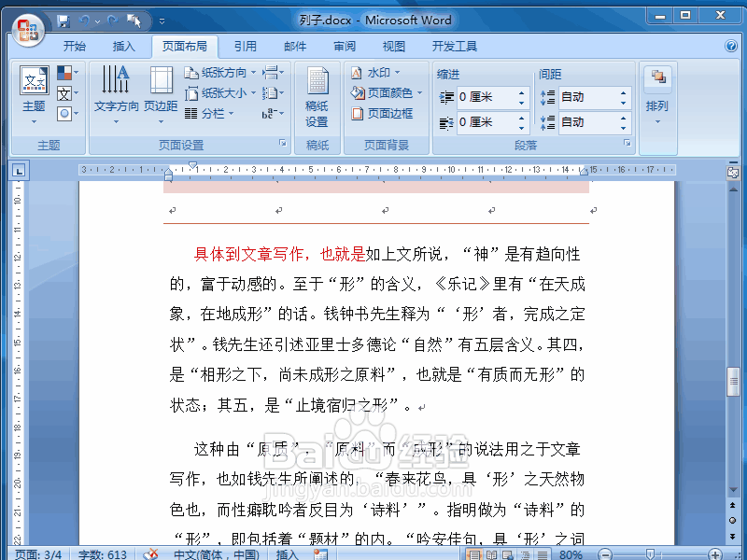Open paper size (纸张大小) dropdown

[220, 93]
